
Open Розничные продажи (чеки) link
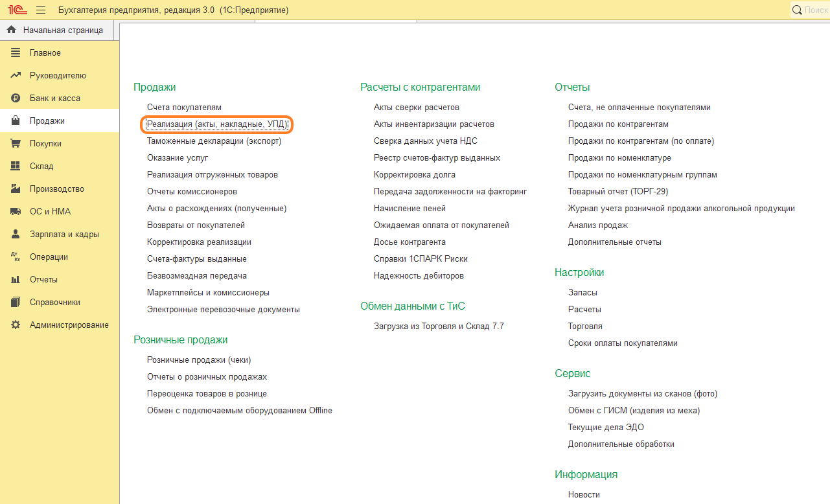click(x=199, y=360)
